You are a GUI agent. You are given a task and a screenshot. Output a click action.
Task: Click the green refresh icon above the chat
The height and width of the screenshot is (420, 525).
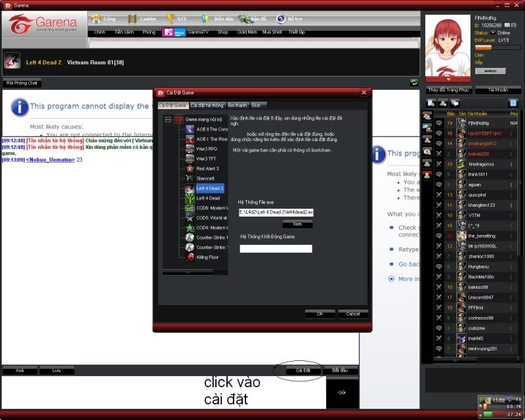pyautogui.click(x=414, y=83)
